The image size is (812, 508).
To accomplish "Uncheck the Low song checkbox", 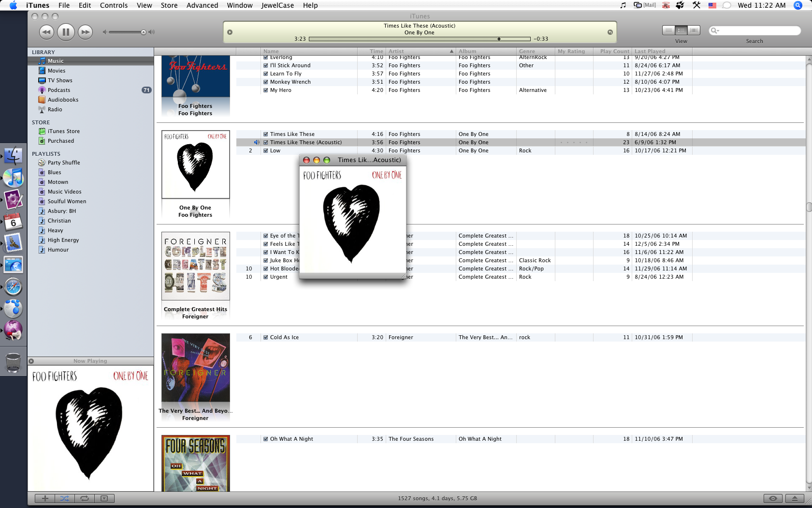I will [x=266, y=150].
